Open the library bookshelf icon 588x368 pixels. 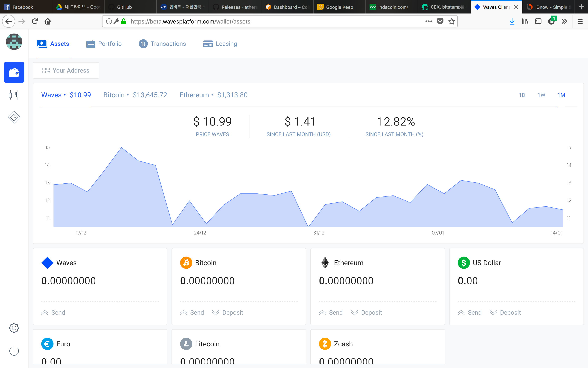[525, 21]
